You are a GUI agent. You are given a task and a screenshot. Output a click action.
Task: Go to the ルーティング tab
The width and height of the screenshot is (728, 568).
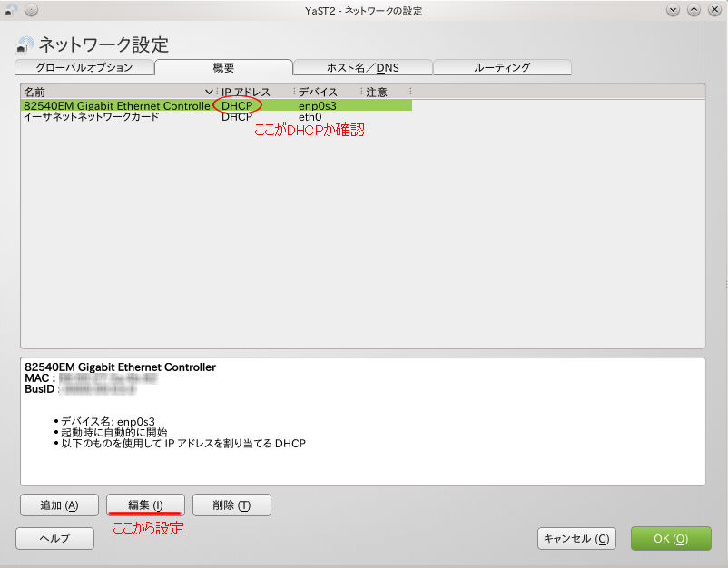pos(502,67)
